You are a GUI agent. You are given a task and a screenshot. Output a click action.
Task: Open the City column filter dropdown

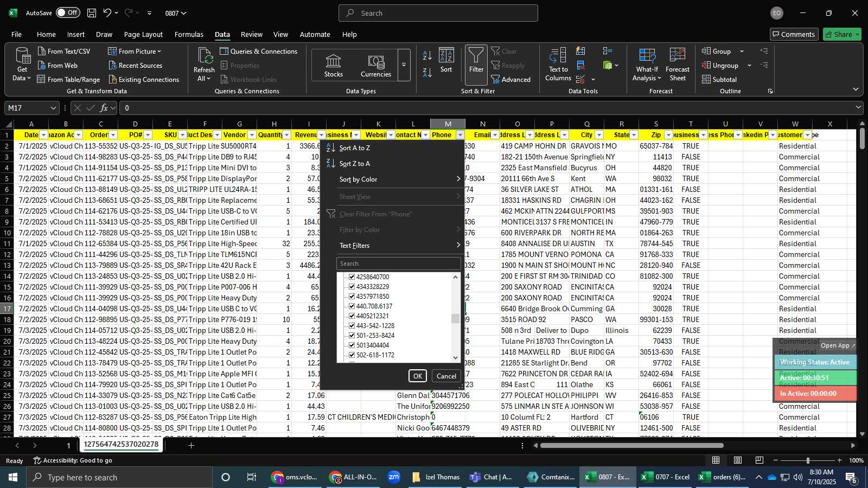(599, 135)
